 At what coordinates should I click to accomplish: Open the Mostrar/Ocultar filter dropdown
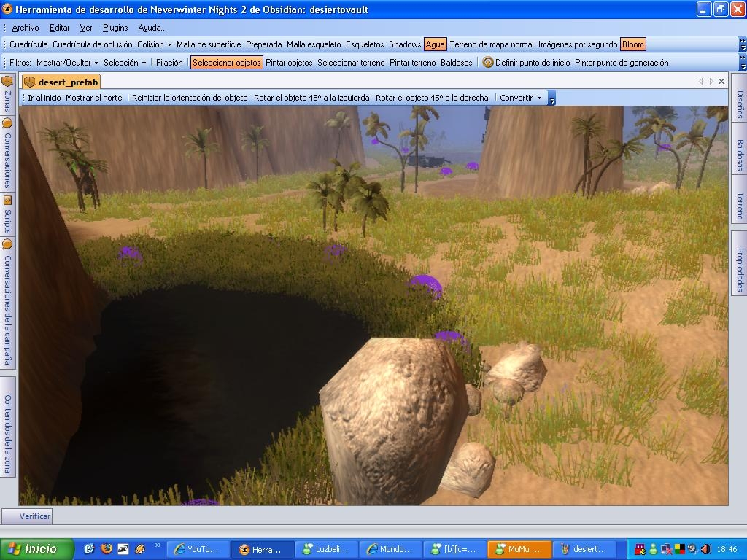pyautogui.click(x=67, y=63)
